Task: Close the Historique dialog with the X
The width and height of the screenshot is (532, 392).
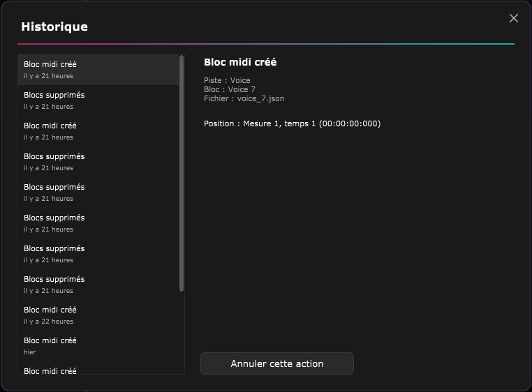Action: [514, 18]
